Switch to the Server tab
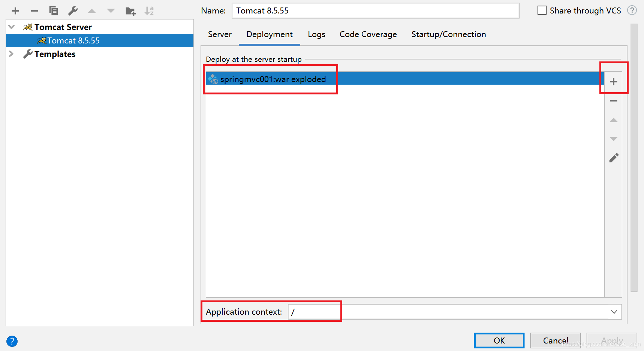 (220, 34)
